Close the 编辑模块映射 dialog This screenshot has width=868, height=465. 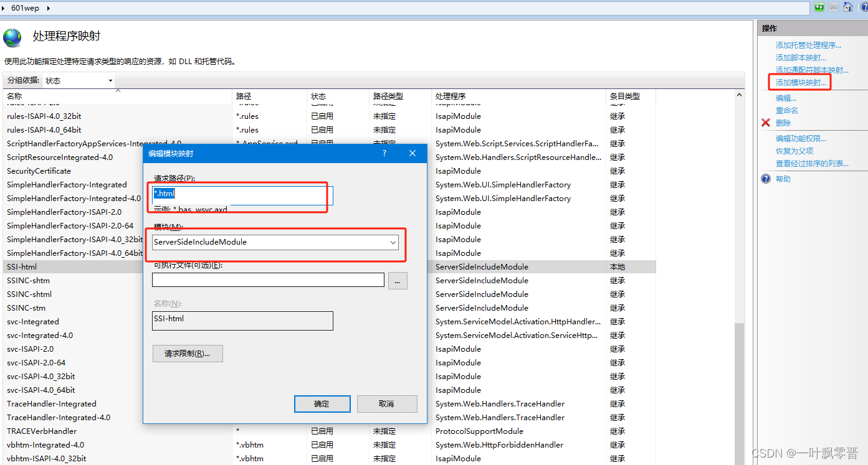coord(413,153)
